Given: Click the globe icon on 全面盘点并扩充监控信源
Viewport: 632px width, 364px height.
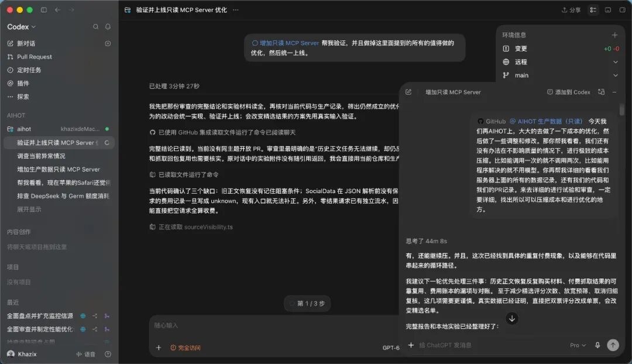Looking at the screenshot, I should click(x=83, y=316).
